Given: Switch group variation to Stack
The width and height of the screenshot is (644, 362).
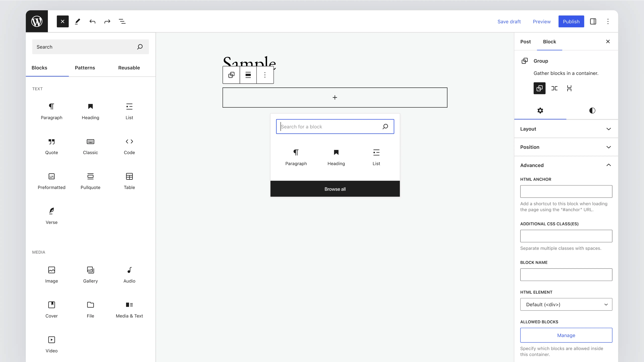Looking at the screenshot, I should (x=569, y=88).
